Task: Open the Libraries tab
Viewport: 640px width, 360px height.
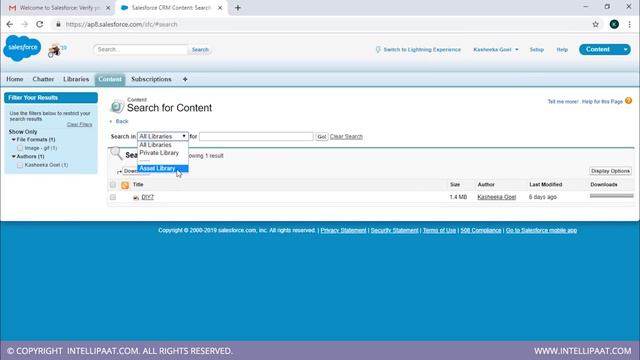Action: tap(76, 79)
